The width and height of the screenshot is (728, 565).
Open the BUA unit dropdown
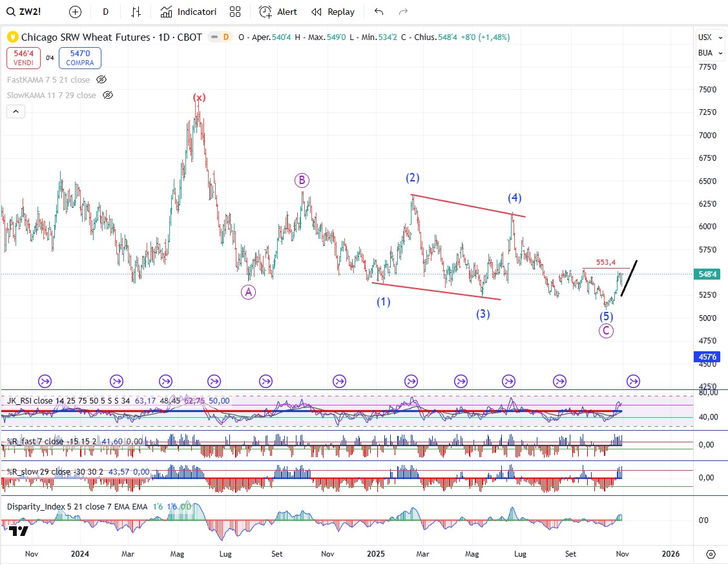[x=705, y=52]
